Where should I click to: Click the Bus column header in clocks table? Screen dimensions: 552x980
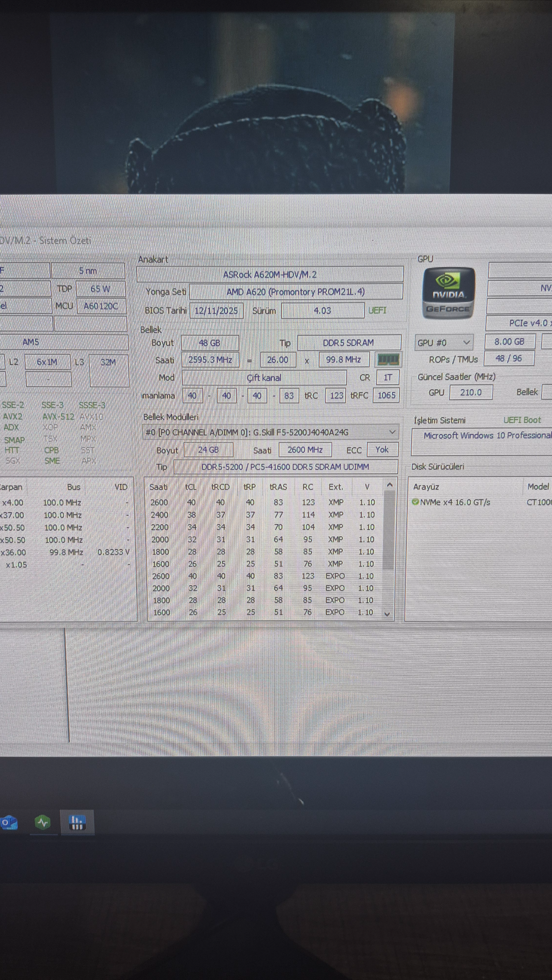(74, 487)
